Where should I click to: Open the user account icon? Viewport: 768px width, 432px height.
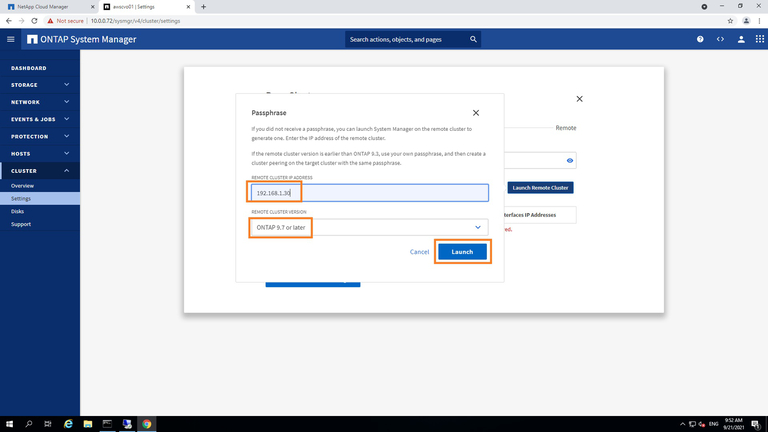(x=741, y=39)
